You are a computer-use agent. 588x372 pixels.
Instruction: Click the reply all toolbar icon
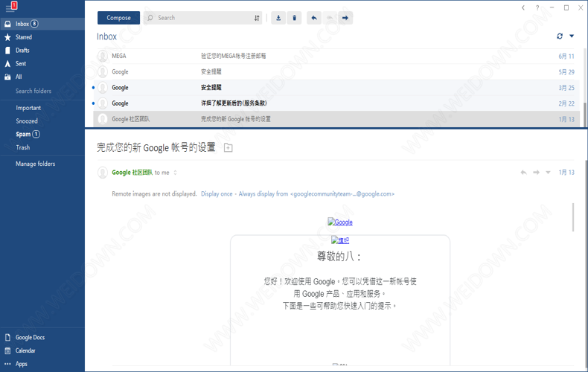[330, 18]
